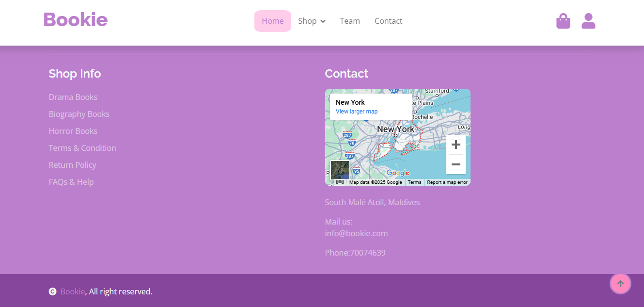Open the Team page
Viewport: 644px width, 307px height.
click(x=349, y=21)
